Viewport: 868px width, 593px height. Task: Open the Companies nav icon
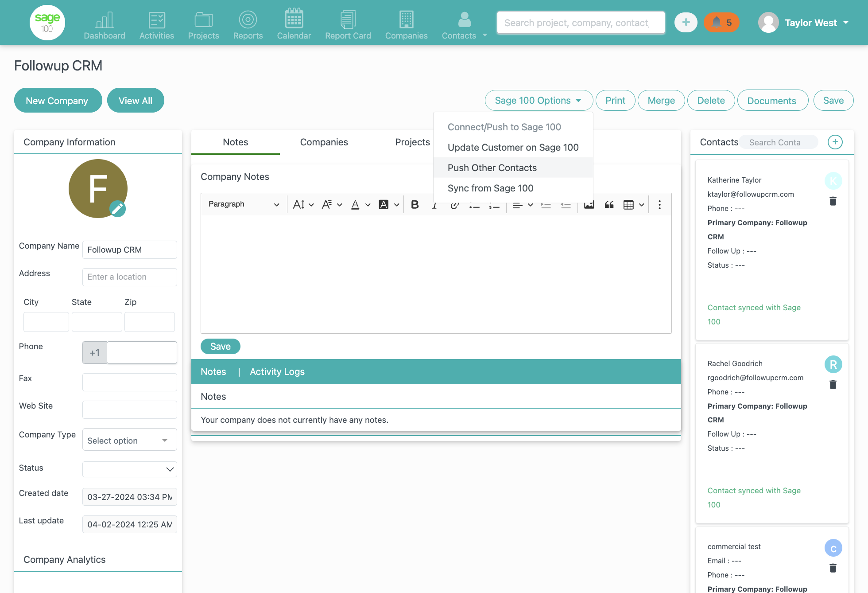pos(407,25)
